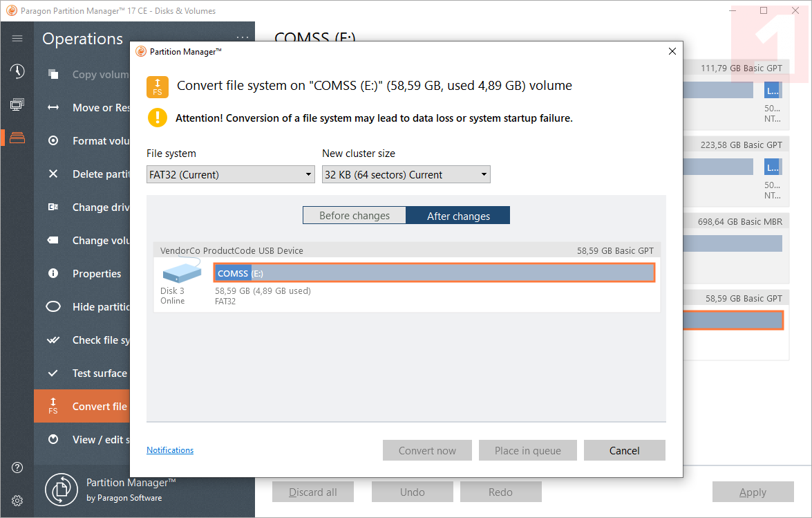The image size is (812, 518).
Task: Click the Discard all button
Action: click(x=313, y=492)
